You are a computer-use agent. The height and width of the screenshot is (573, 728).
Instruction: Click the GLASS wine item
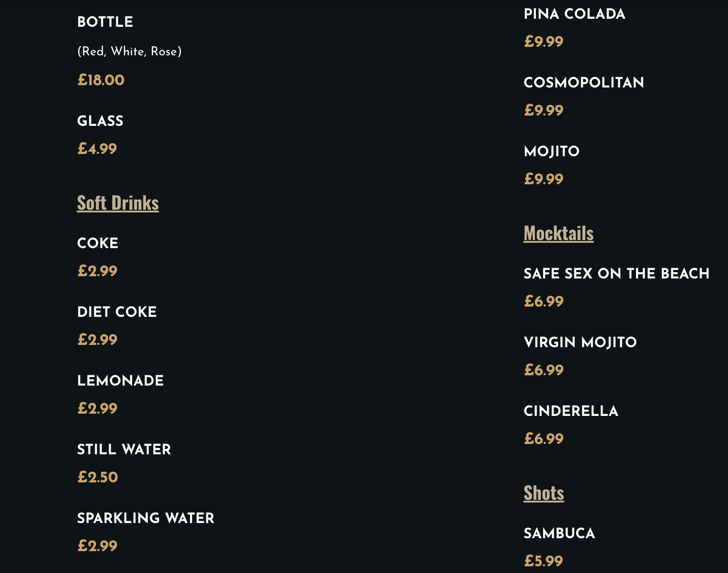100,121
